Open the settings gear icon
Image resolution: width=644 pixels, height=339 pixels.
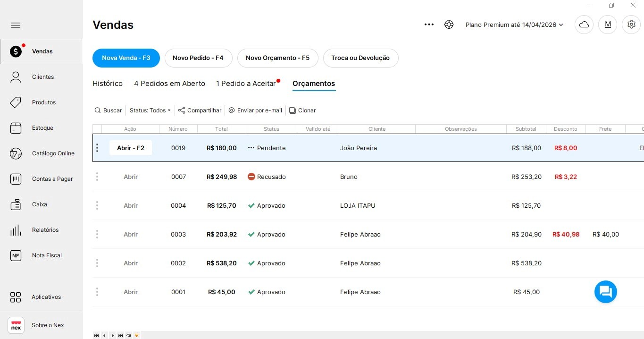(631, 25)
